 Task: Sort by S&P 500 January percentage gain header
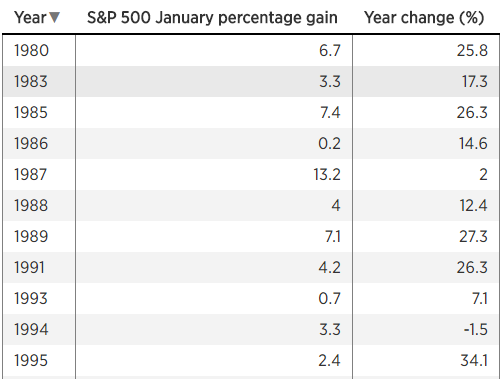[x=212, y=17]
